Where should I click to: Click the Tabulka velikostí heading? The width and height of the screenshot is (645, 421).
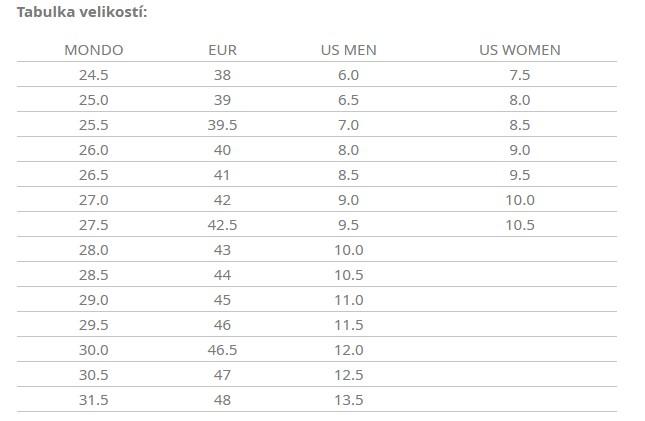coord(82,12)
